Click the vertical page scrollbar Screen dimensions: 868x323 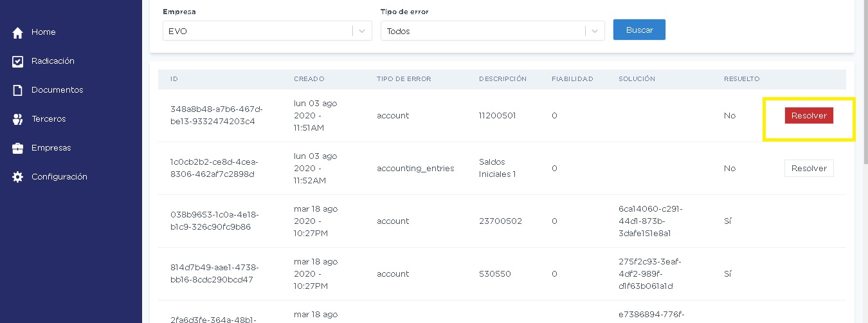pos(864,161)
